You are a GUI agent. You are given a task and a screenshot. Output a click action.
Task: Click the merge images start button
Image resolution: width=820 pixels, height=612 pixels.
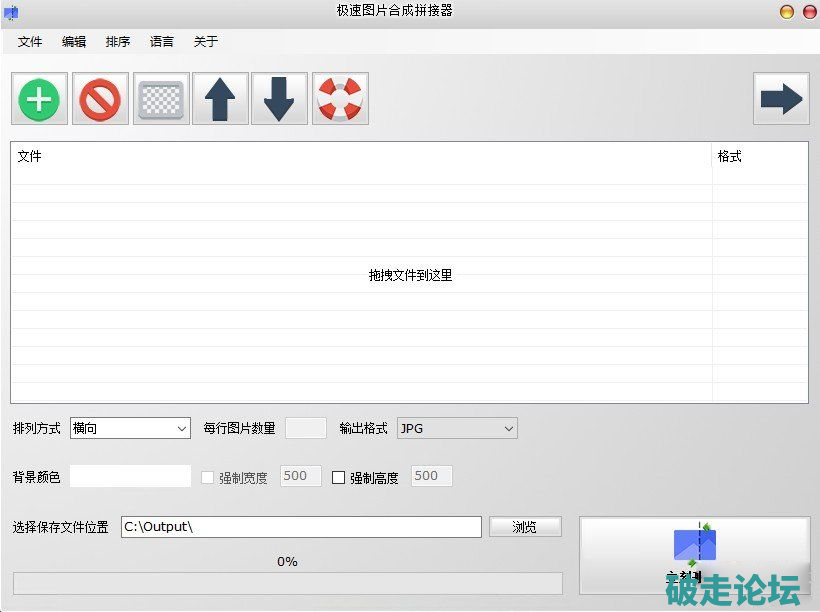tap(694, 555)
